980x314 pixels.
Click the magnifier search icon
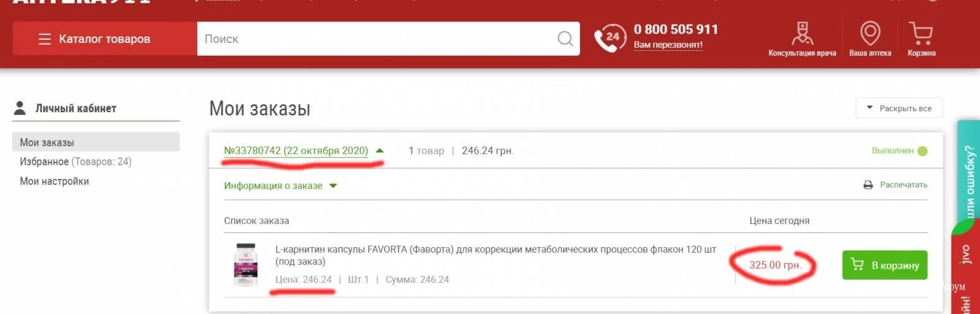pos(565,39)
